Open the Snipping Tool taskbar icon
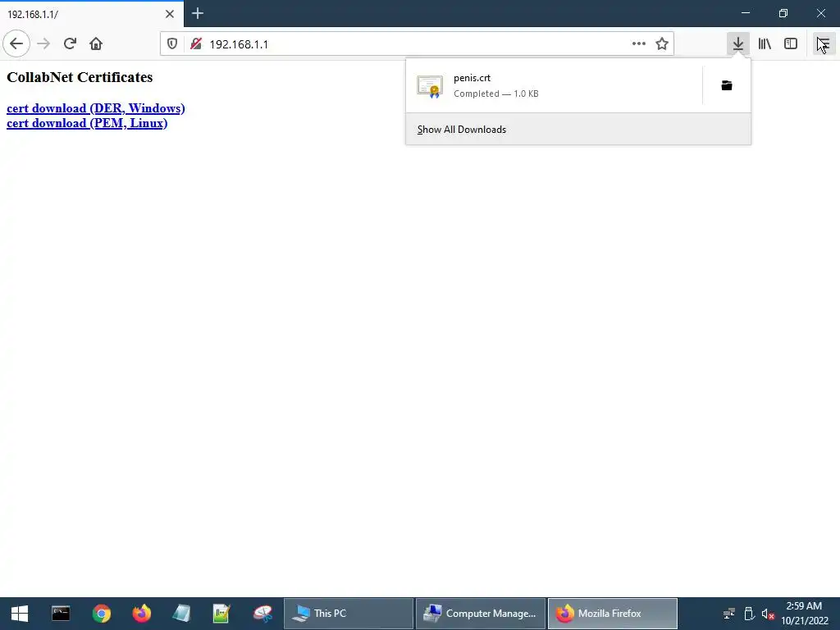840x630 pixels. (263, 614)
